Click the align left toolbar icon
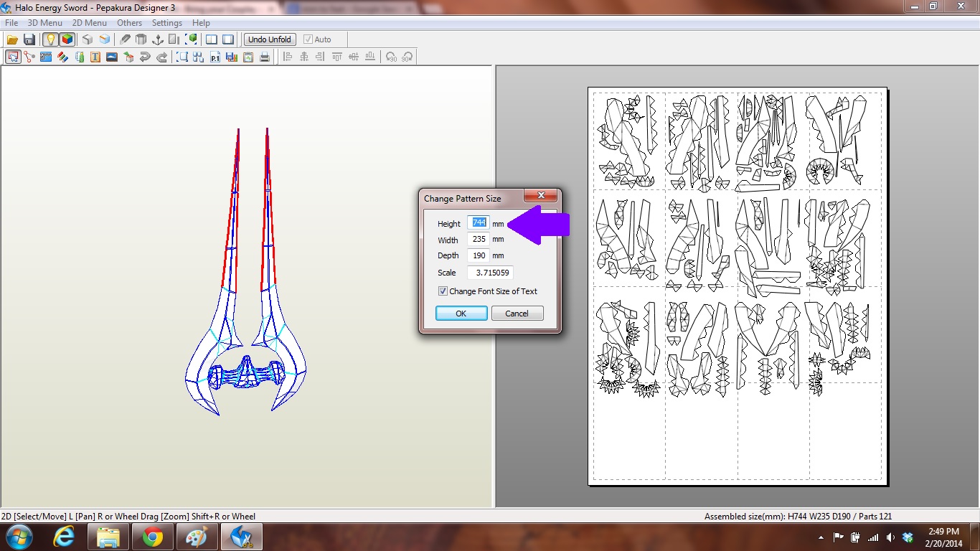 pos(288,57)
